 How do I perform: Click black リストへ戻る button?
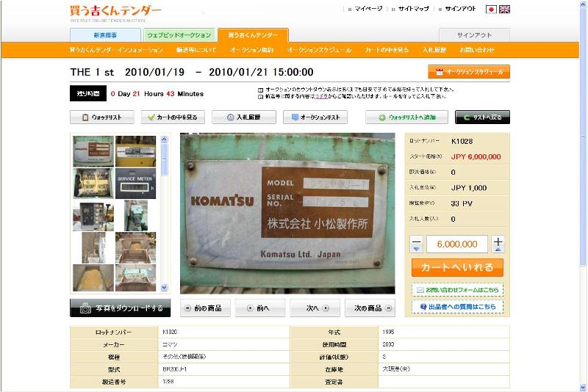(482, 117)
